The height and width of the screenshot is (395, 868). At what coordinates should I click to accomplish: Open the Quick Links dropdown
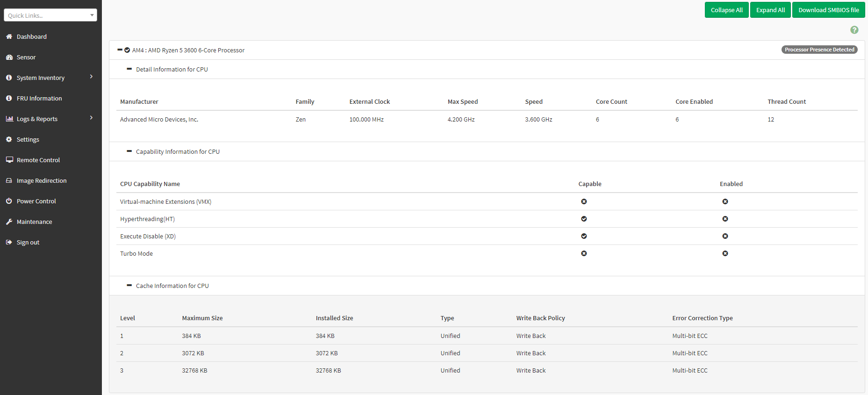(x=50, y=15)
